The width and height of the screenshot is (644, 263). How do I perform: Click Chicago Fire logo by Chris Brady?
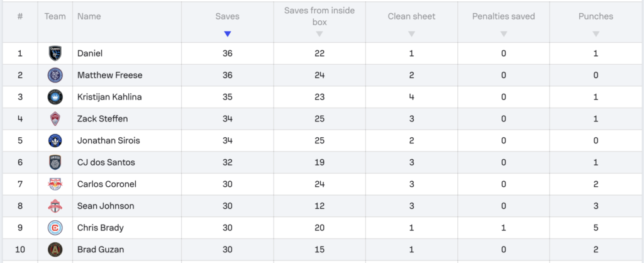click(x=55, y=228)
